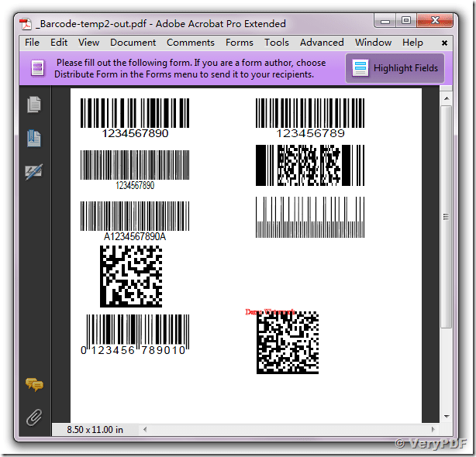
Task: Open the Help menu
Action: pos(412,43)
